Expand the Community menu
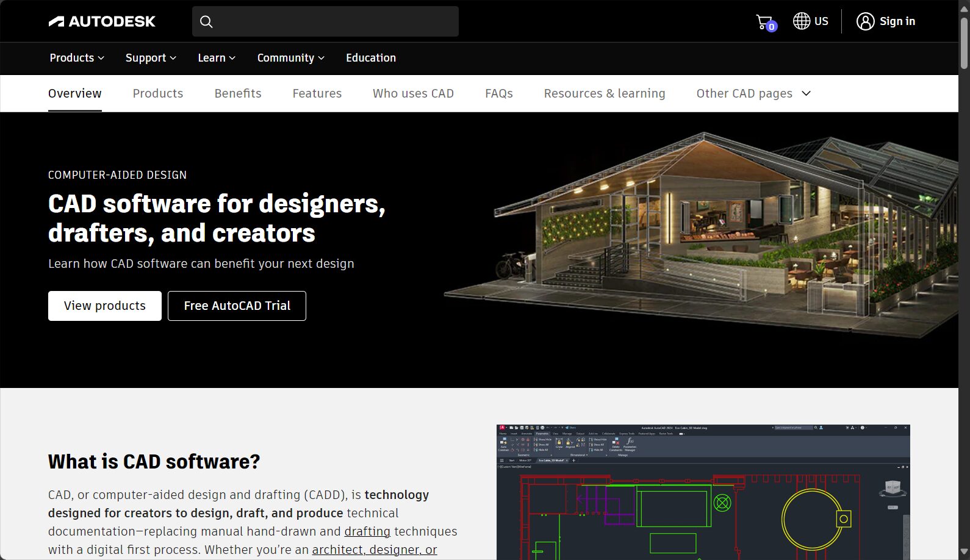970x560 pixels. coord(291,58)
